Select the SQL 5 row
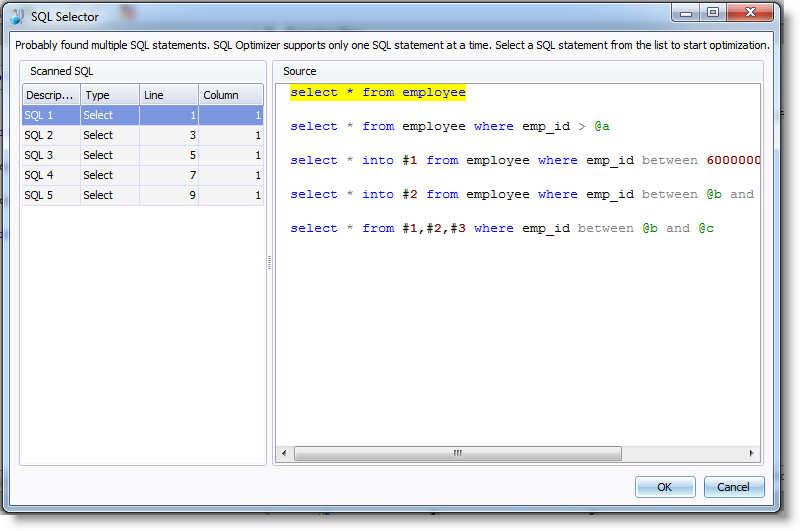The image size is (800, 531). [x=142, y=195]
